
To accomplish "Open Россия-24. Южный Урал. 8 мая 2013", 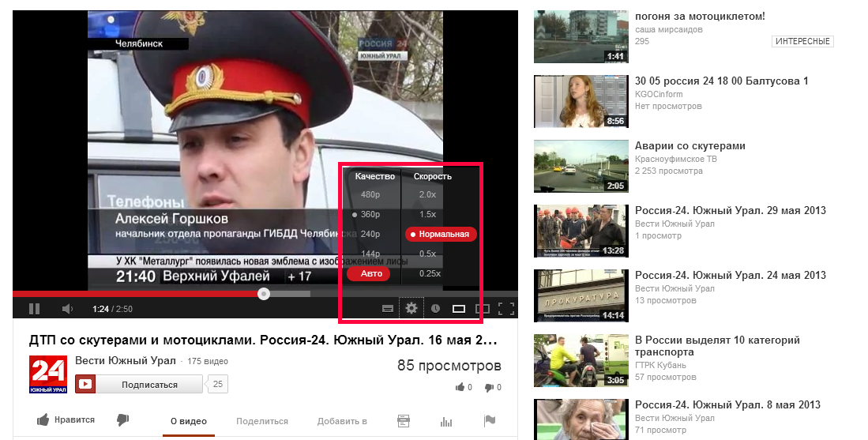I will coord(727,404).
